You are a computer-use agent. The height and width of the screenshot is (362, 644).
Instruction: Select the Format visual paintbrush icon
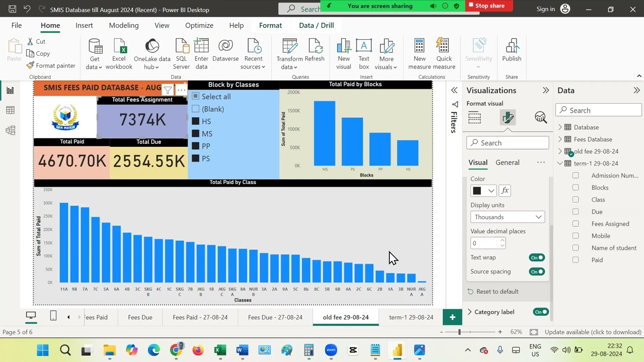pyautogui.click(x=508, y=117)
